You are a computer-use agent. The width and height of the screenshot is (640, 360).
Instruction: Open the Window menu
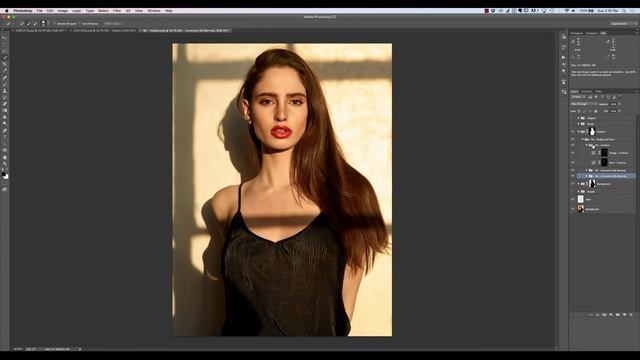(x=154, y=11)
